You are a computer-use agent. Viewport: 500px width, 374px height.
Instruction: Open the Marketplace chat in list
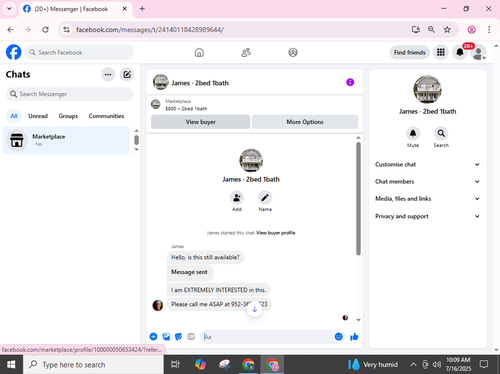[x=66, y=140]
